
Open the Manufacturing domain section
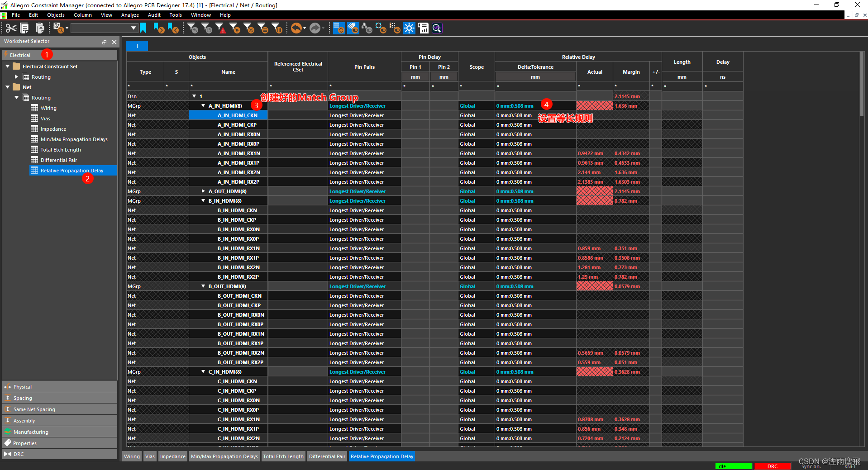(x=60, y=432)
